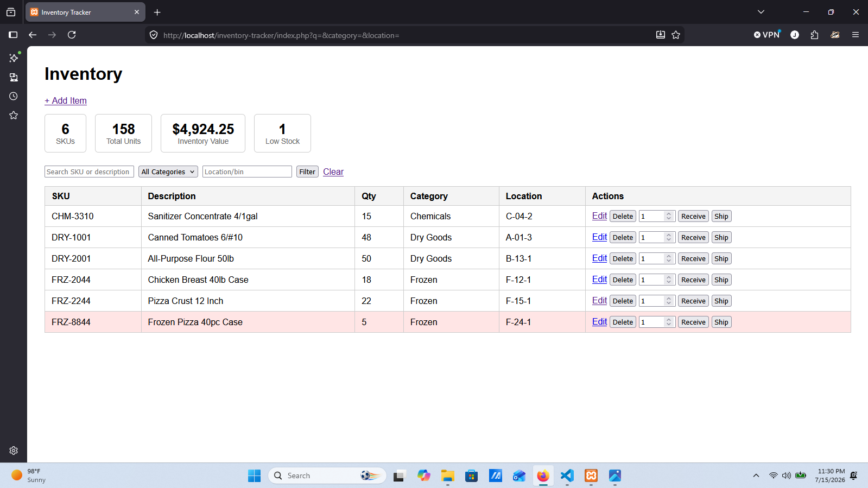Click the quantity stepper for FRZ-2244
868x488 pixels.
coord(669,301)
